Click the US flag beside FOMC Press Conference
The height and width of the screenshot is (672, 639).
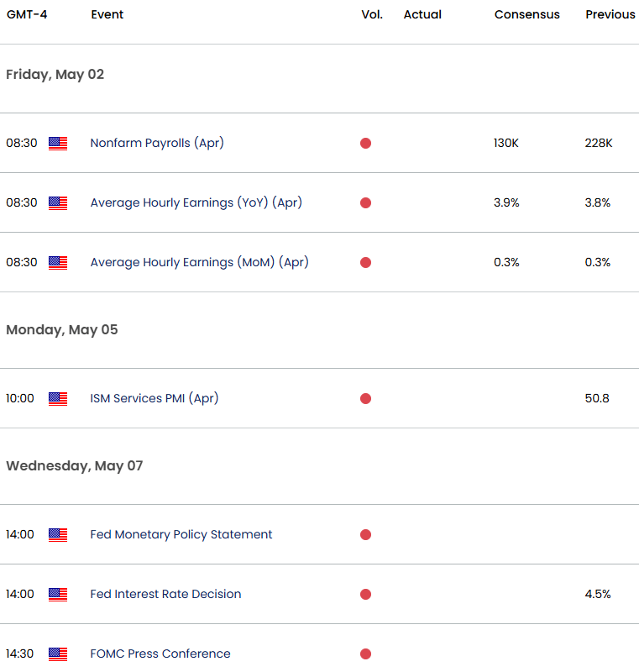(57, 654)
